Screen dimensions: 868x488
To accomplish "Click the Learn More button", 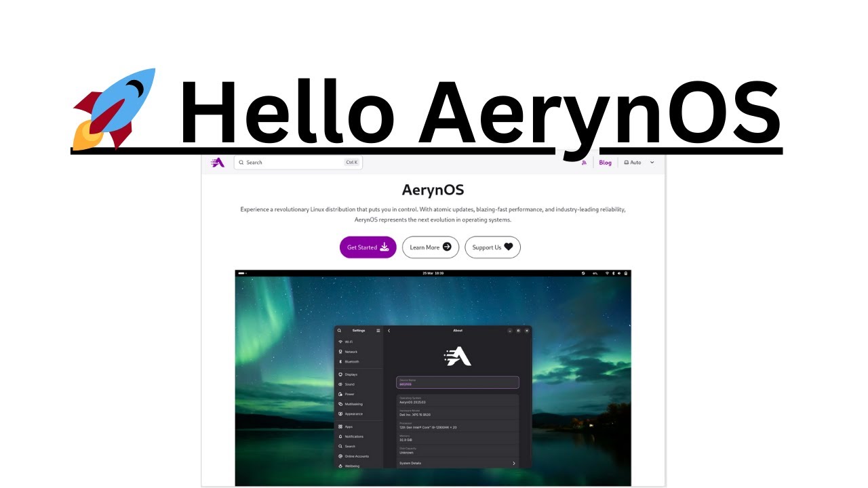I will pos(431,247).
